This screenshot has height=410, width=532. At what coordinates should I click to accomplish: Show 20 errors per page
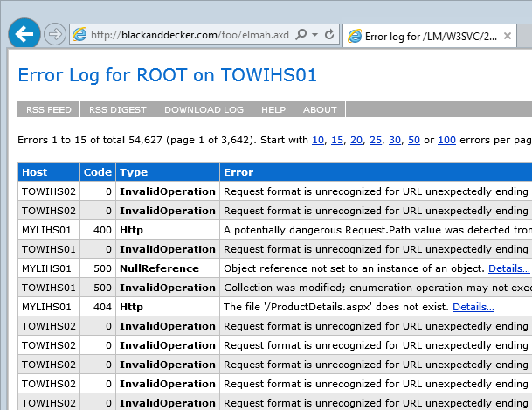[356, 140]
